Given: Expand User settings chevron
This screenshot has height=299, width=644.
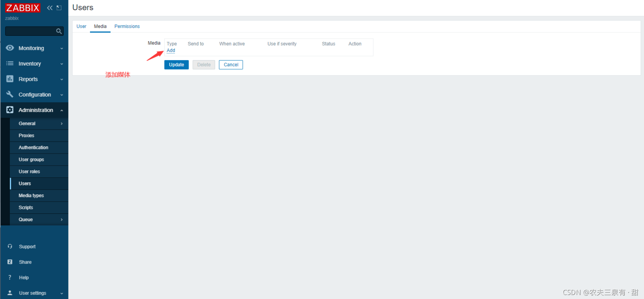Looking at the screenshot, I should click(62, 293).
